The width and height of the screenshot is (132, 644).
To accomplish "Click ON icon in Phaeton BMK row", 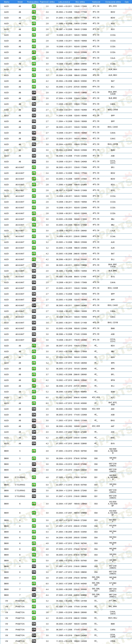I will (34, 624).
